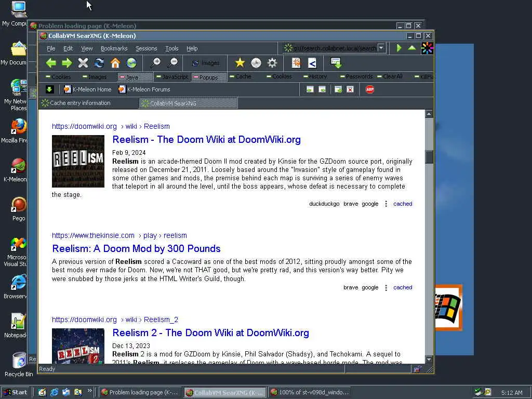Image resolution: width=532 pixels, height=399 pixels.
Task: Open history via the clock icon
Action: pyautogui.click(x=256, y=63)
